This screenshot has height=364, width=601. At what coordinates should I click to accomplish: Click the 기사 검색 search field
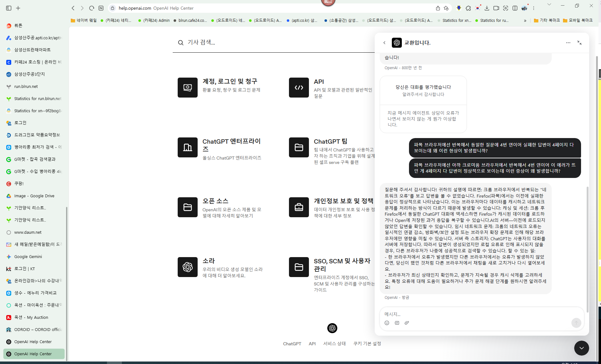click(274, 42)
